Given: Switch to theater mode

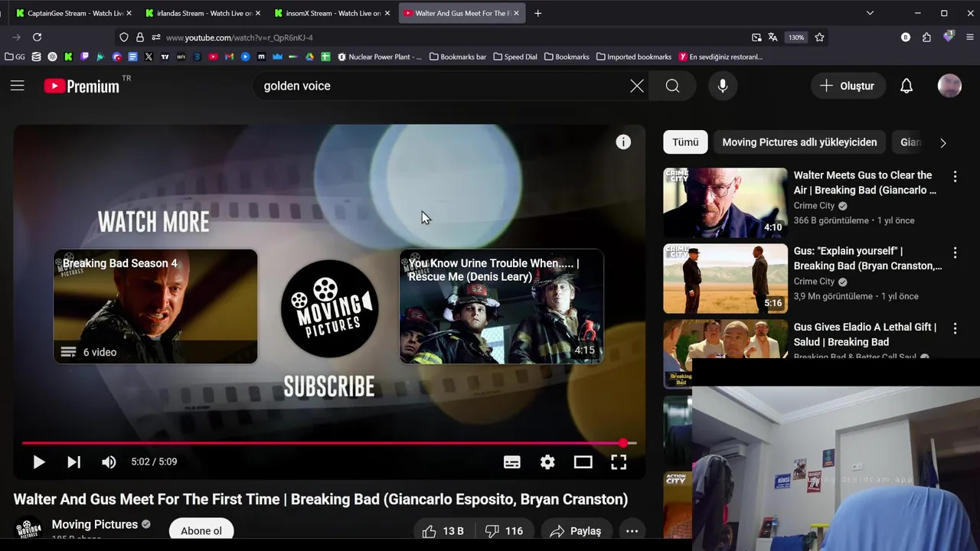Looking at the screenshot, I should tap(583, 461).
